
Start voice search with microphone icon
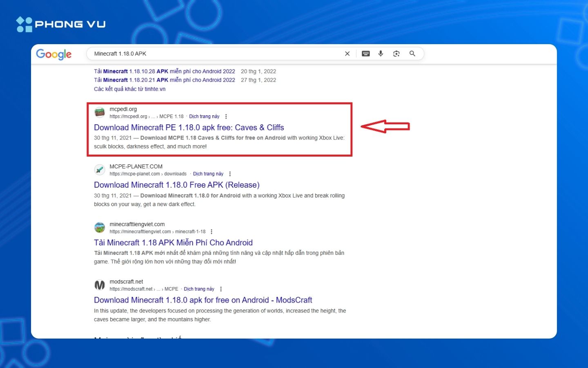pyautogui.click(x=381, y=54)
